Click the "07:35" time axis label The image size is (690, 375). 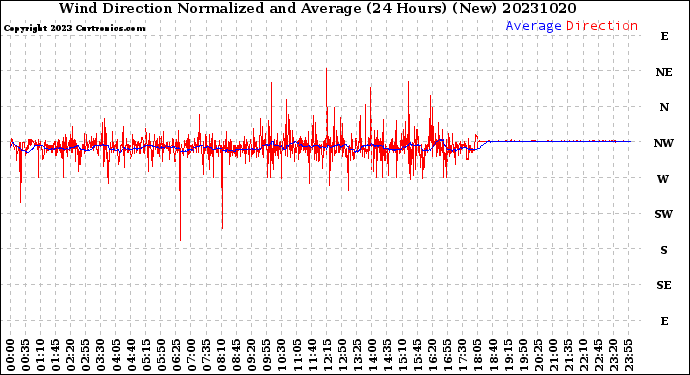pyautogui.click(x=207, y=355)
